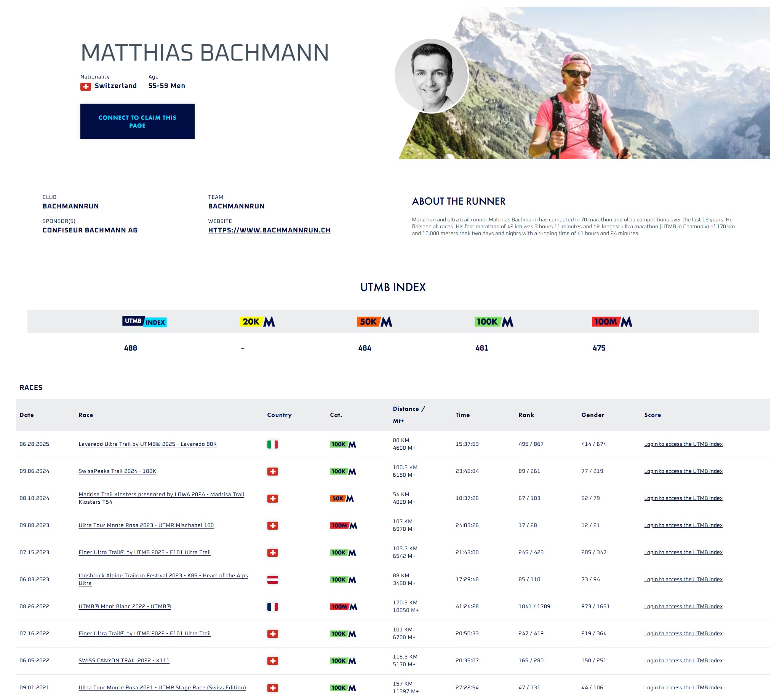Select the 100K category badge in UTMB Index
782x700 pixels.
tap(494, 322)
